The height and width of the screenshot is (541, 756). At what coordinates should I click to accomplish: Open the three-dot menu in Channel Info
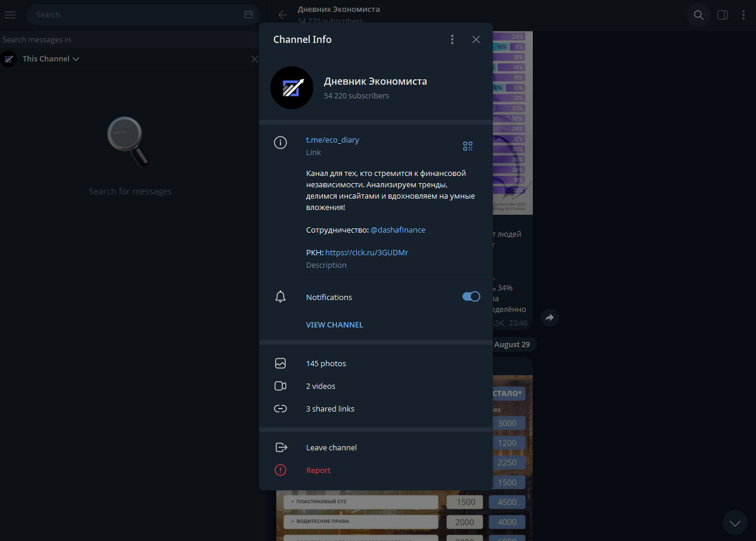(x=452, y=39)
